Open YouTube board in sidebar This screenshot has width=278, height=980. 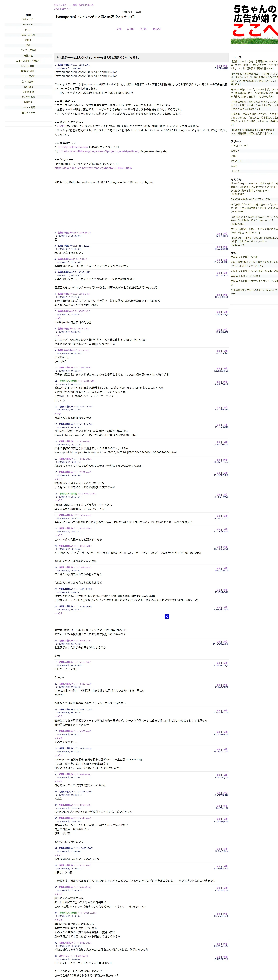click(x=28, y=87)
